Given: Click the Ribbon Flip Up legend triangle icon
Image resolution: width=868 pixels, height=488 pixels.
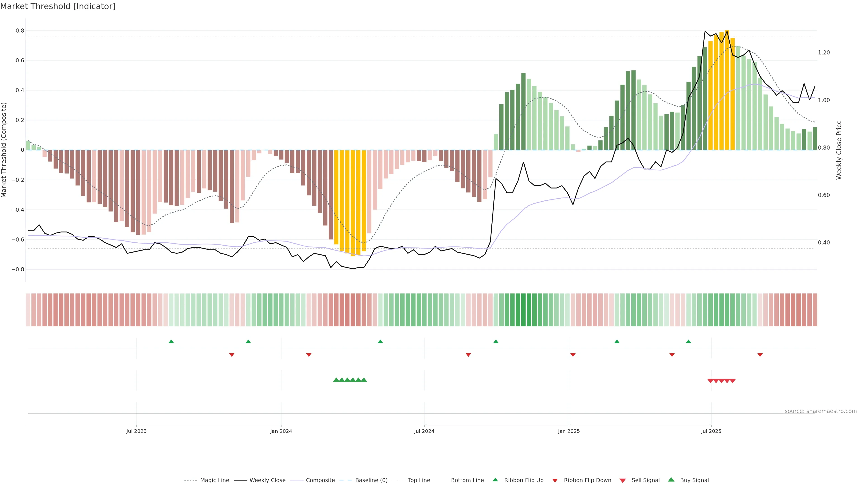Looking at the screenshot, I should point(495,480).
